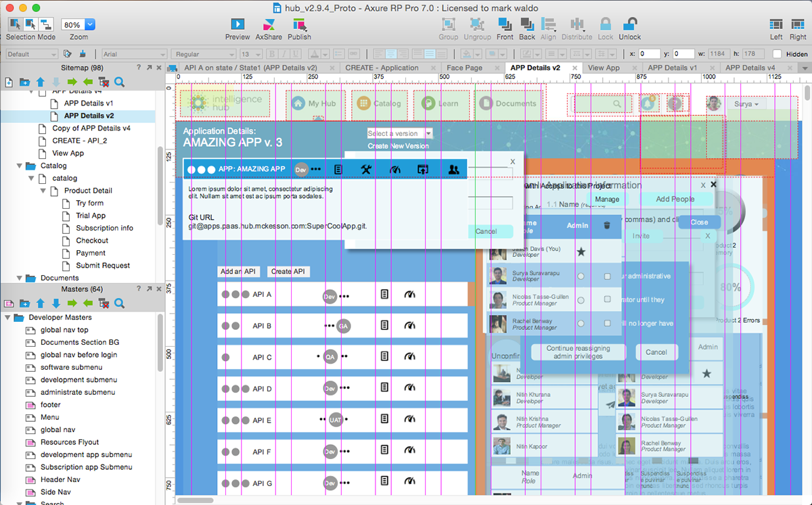Collapse the Catalog folder in Sitemap
Screen dimensions: 812x505
click(20, 166)
